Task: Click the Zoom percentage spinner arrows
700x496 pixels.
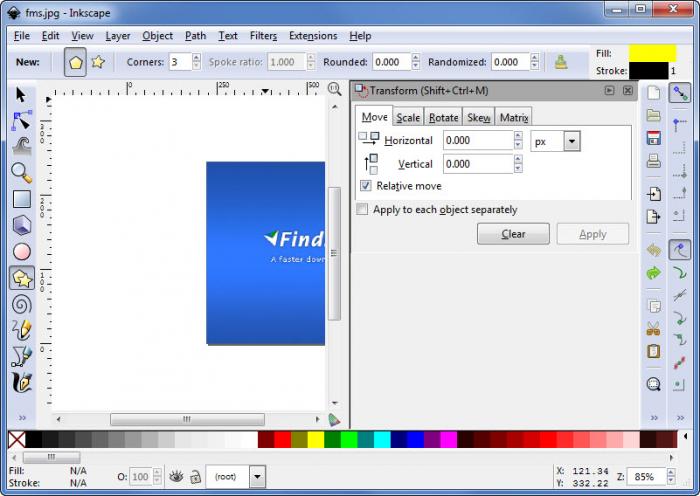Action: [671, 477]
